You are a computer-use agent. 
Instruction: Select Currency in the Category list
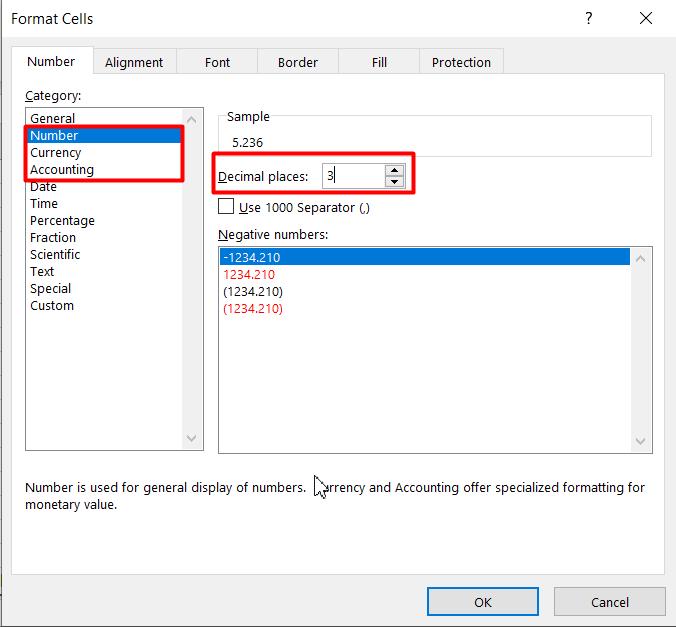click(x=56, y=153)
